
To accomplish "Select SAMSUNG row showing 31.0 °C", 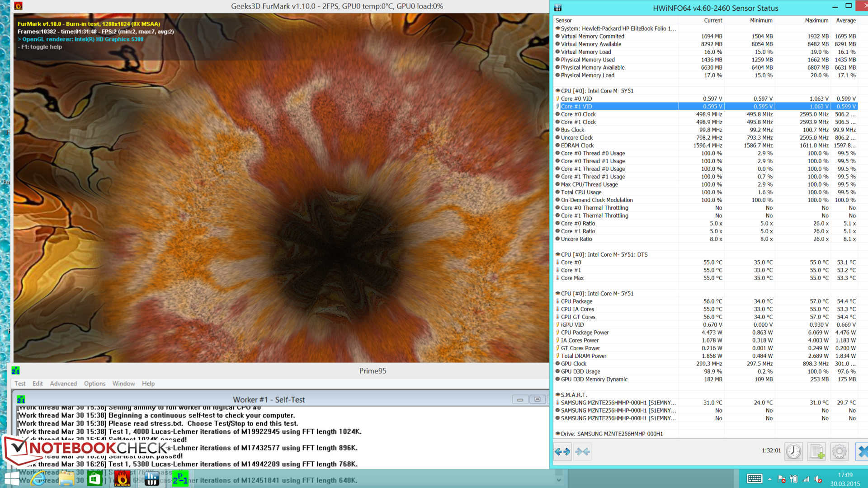I will tap(706, 403).
